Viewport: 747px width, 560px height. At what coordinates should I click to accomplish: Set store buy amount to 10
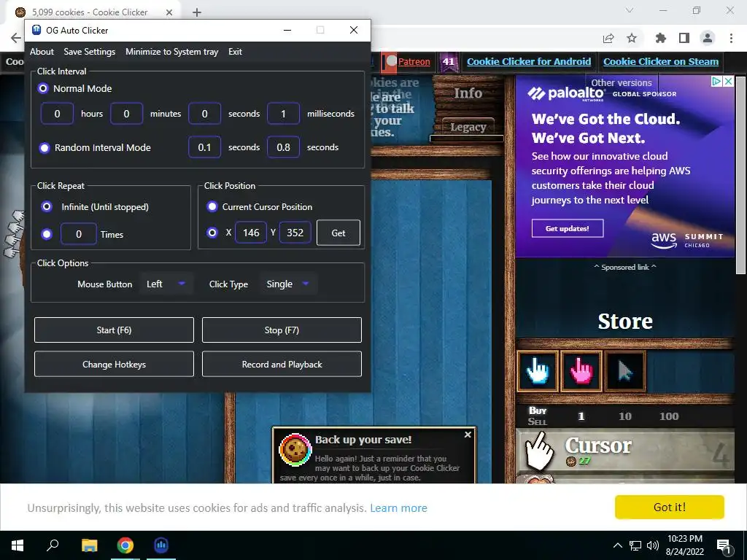[x=625, y=416]
